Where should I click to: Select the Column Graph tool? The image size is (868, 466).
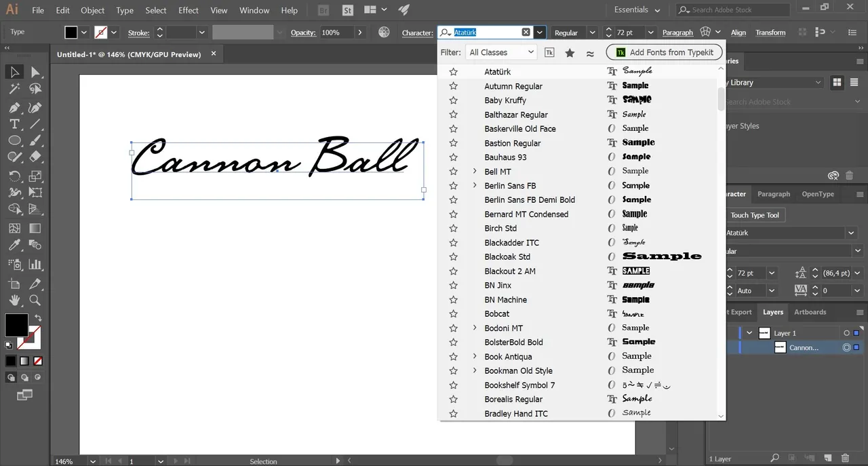pyautogui.click(x=35, y=265)
